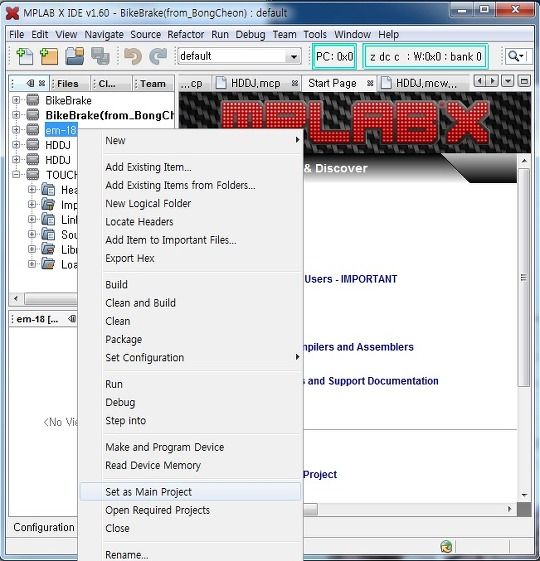Click the search magnifier icon
The width and height of the screenshot is (540, 561).
point(513,56)
